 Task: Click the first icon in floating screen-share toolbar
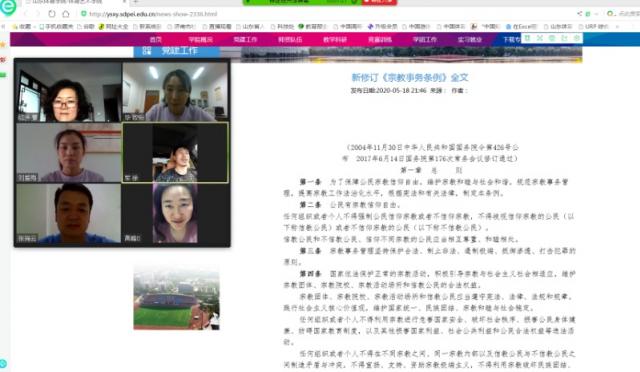click(x=528, y=38)
